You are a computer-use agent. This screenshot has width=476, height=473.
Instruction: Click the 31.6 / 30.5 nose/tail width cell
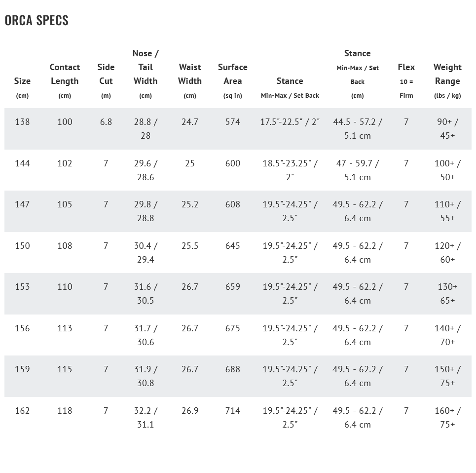(x=146, y=293)
